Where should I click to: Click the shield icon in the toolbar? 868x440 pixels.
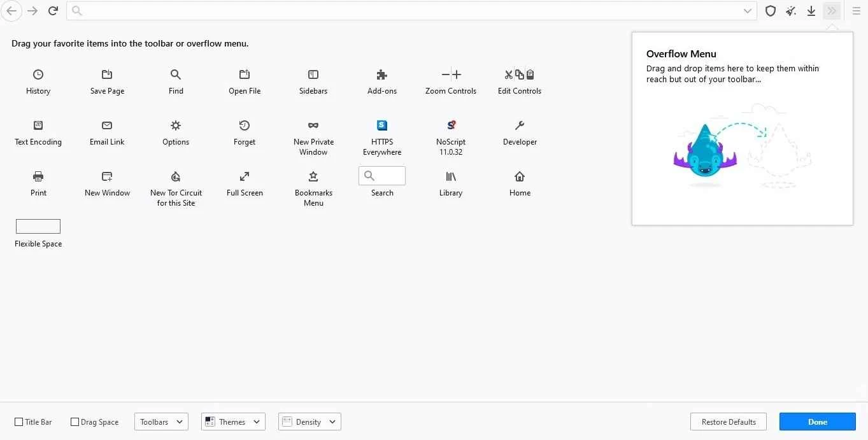click(x=771, y=11)
